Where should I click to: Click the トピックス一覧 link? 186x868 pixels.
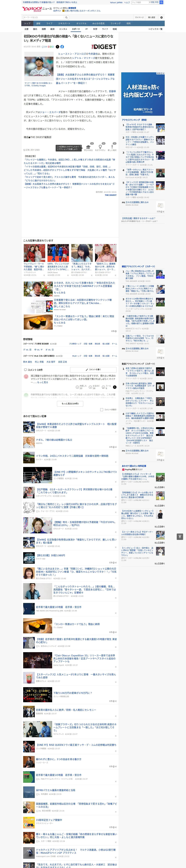coord(155,29)
